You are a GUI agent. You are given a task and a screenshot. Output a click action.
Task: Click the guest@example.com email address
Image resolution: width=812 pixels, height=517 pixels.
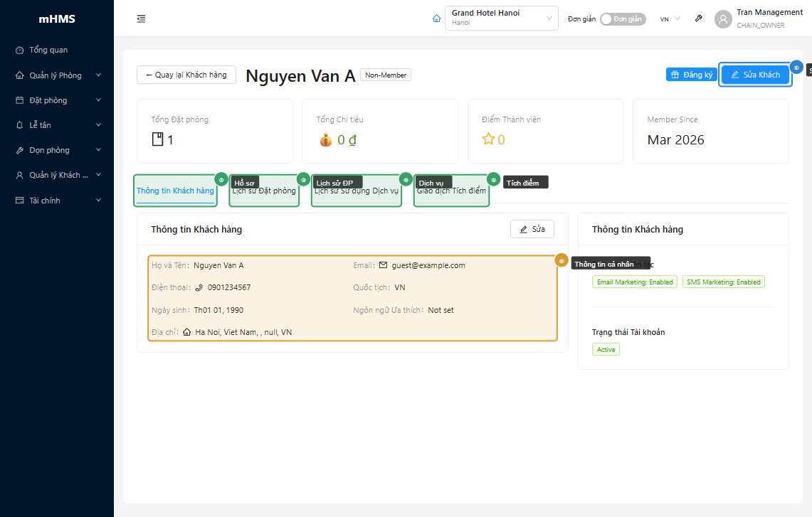[x=428, y=265]
